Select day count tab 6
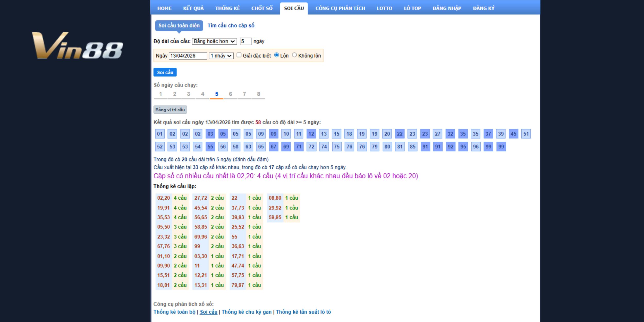Screen dimensions: 644x322 click(x=231, y=94)
